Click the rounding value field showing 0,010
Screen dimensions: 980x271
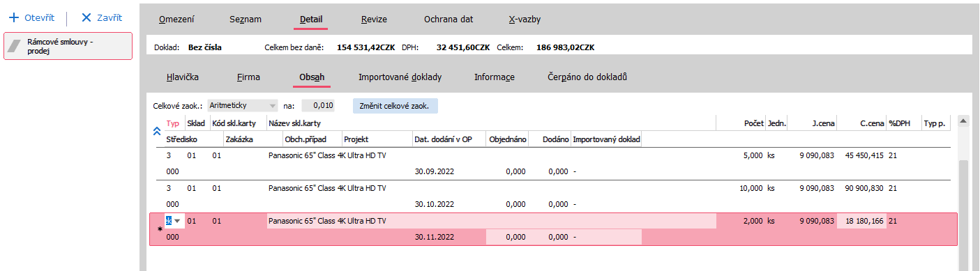318,106
